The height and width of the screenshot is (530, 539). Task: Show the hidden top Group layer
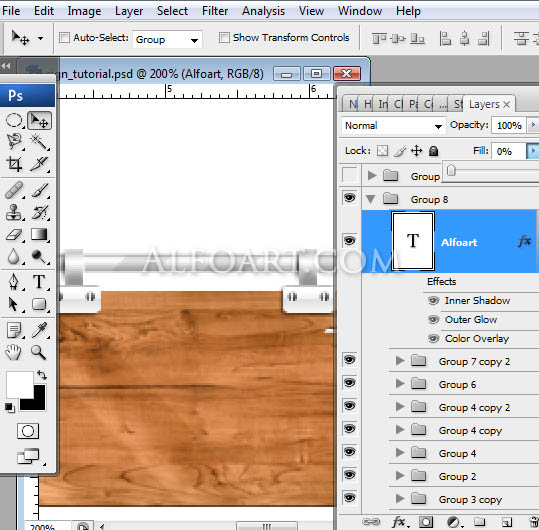pos(350,175)
